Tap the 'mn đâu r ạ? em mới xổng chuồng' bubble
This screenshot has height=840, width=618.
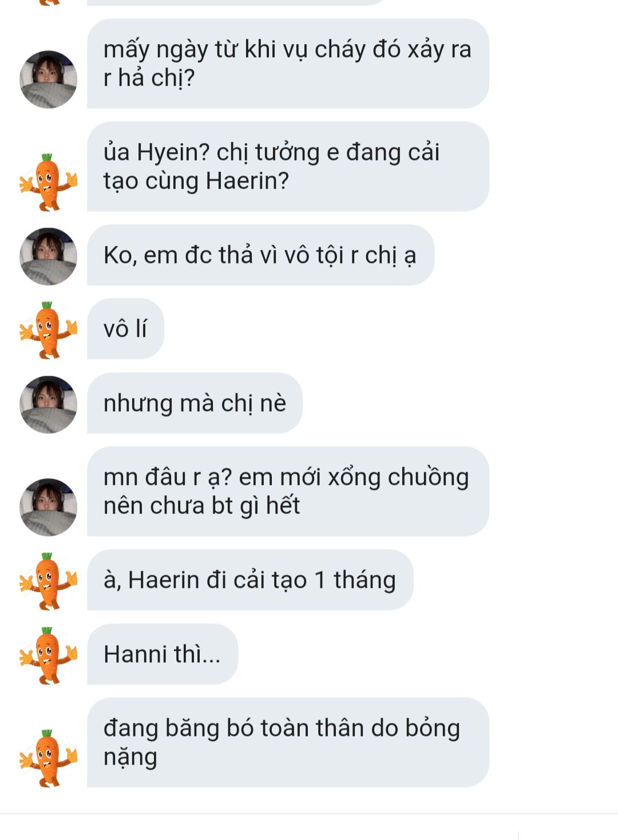click(x=288, y=491)
